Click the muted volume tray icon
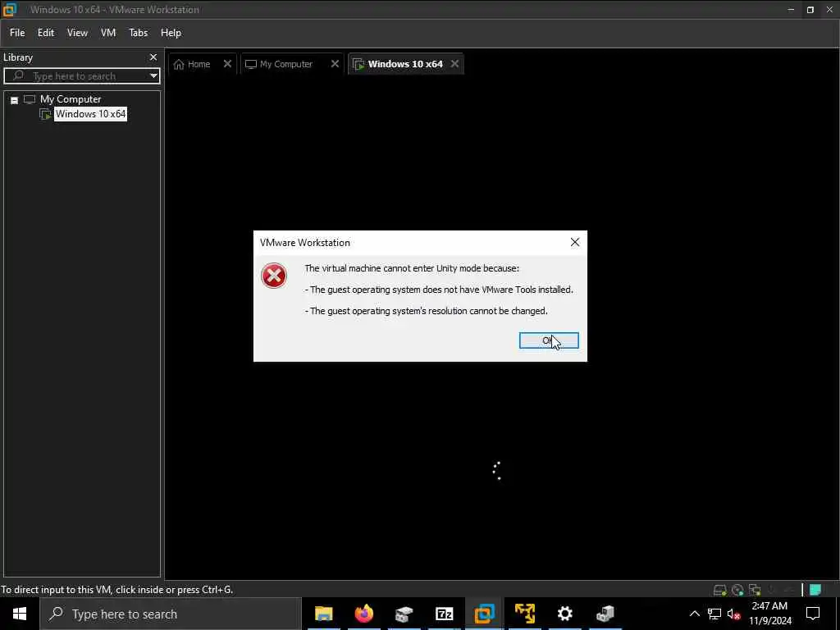 click(733, 614)
